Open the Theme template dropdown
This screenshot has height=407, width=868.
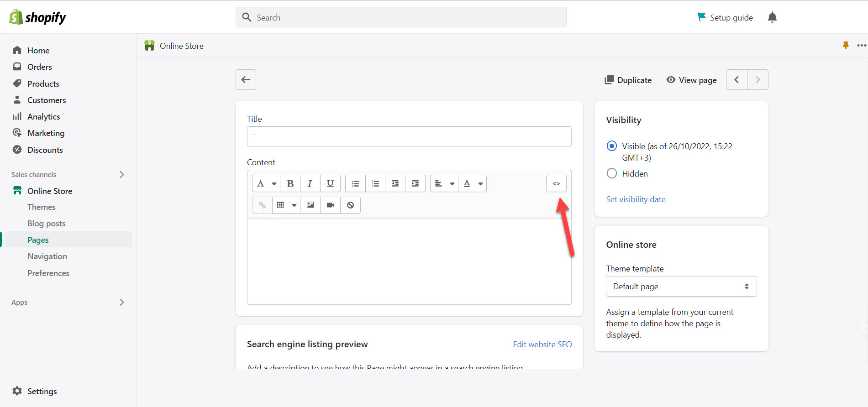[x=681, y=286]
